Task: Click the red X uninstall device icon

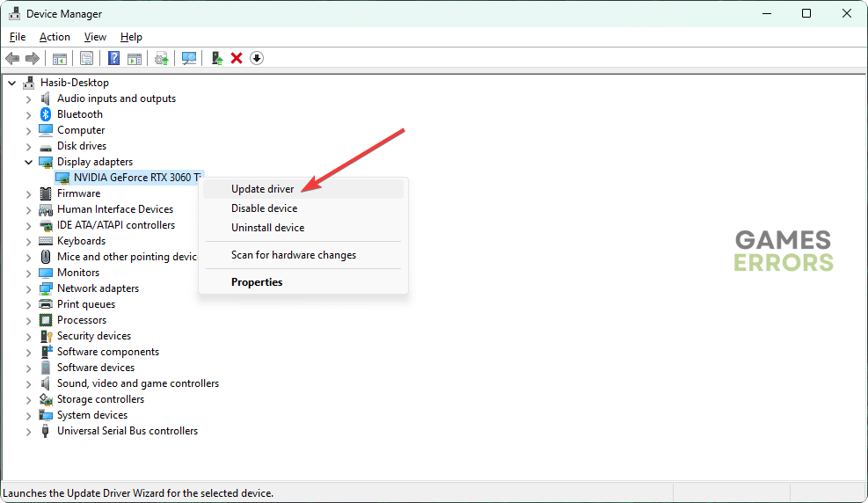Action: (237, 58)
